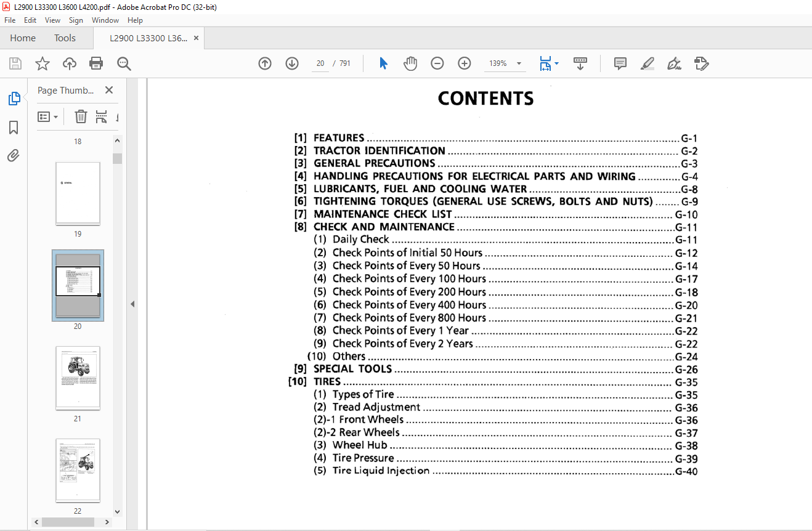Select page 20 thumbnail
The width and height of the screenshot is (812, 531).
coord(78,285)
